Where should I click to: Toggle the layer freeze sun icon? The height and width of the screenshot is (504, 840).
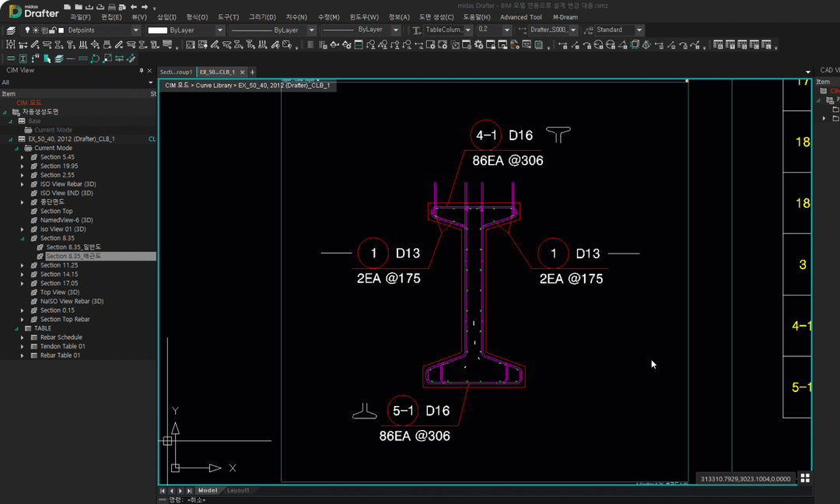35,30
